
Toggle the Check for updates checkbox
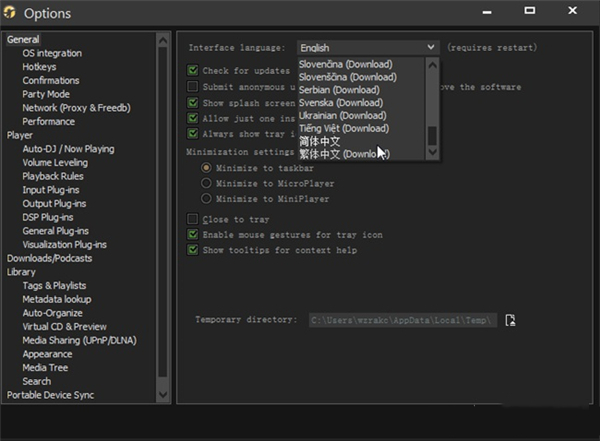(193, 71)
